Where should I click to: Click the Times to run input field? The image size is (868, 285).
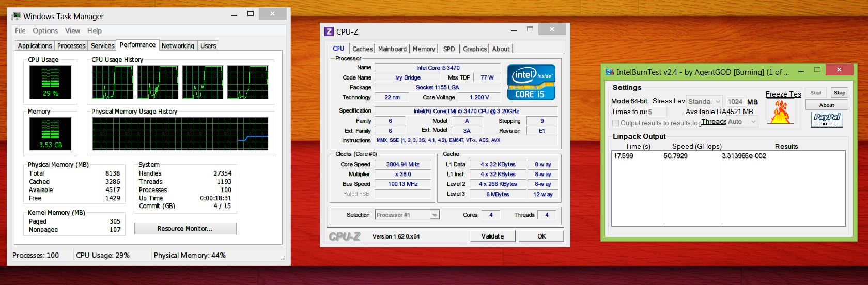pos(657,112)
